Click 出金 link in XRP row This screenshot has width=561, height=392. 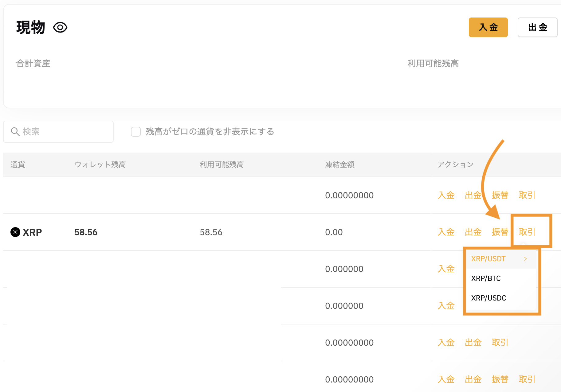473,232
